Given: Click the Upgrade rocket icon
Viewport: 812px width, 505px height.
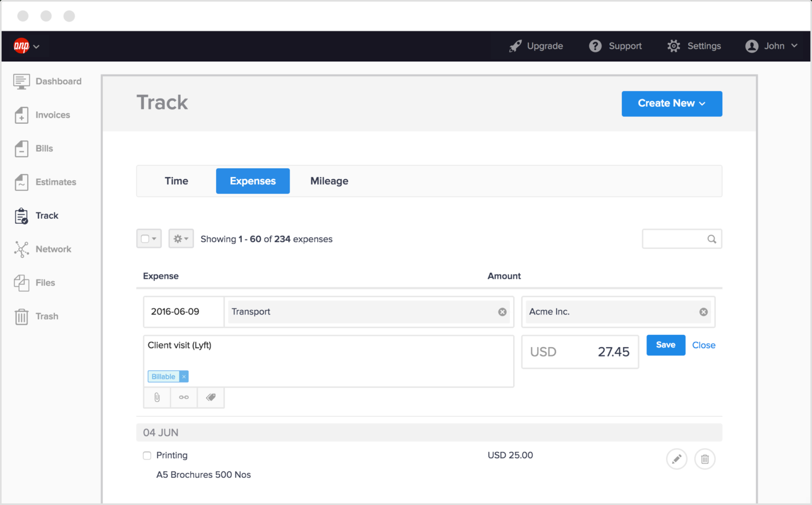Looking at the screenshot, I should (x=515, y=46).
